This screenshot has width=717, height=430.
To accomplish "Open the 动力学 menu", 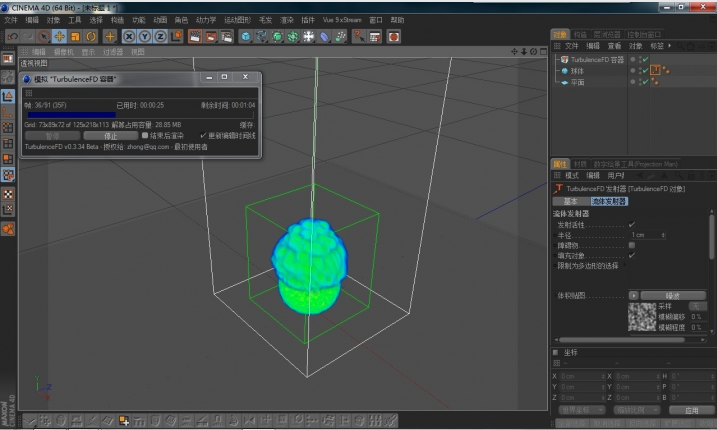I will point(206,20).
